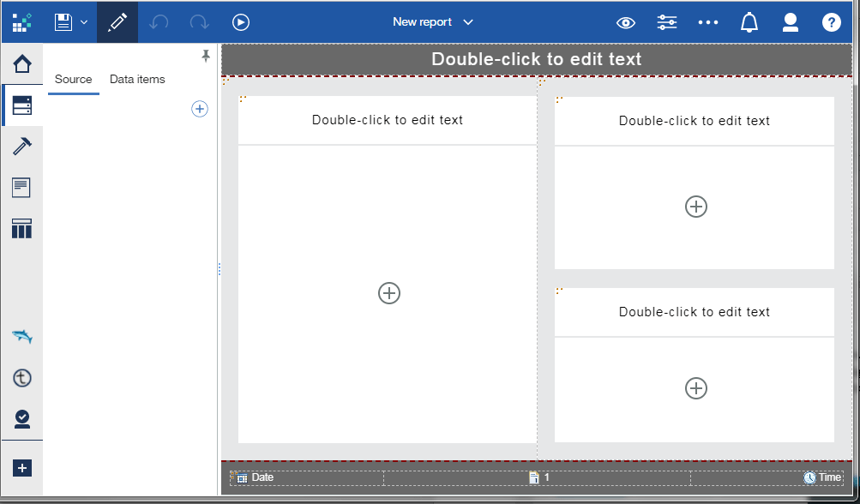Open the Pages sidebar icon
Viewport: 860px width, 504px height.
(22, 188)
